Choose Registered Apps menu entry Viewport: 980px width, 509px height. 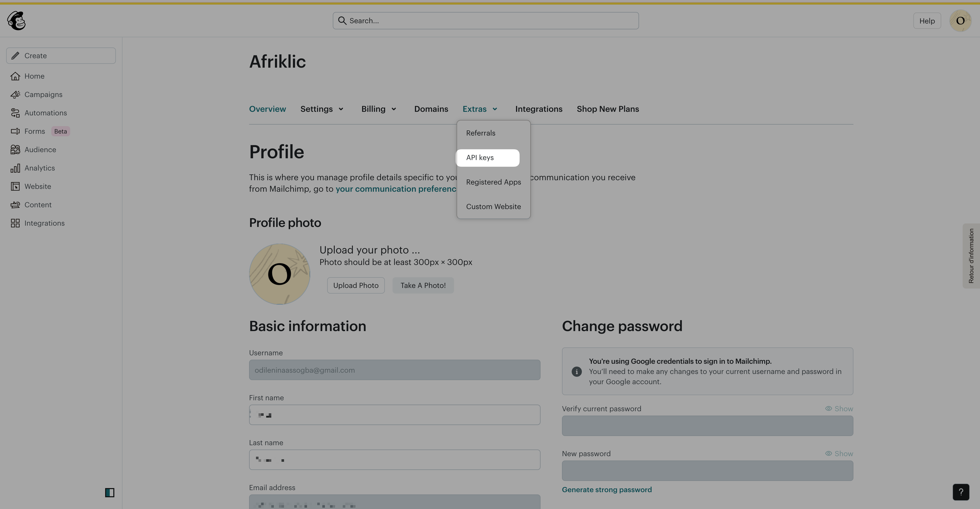tap(493, 182)
